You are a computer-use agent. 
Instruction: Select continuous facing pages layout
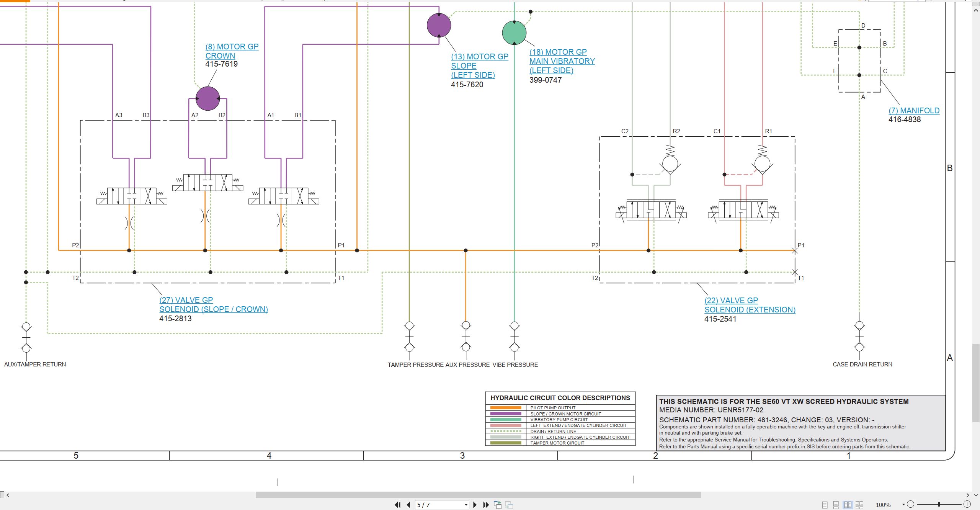tap(859, 505)
